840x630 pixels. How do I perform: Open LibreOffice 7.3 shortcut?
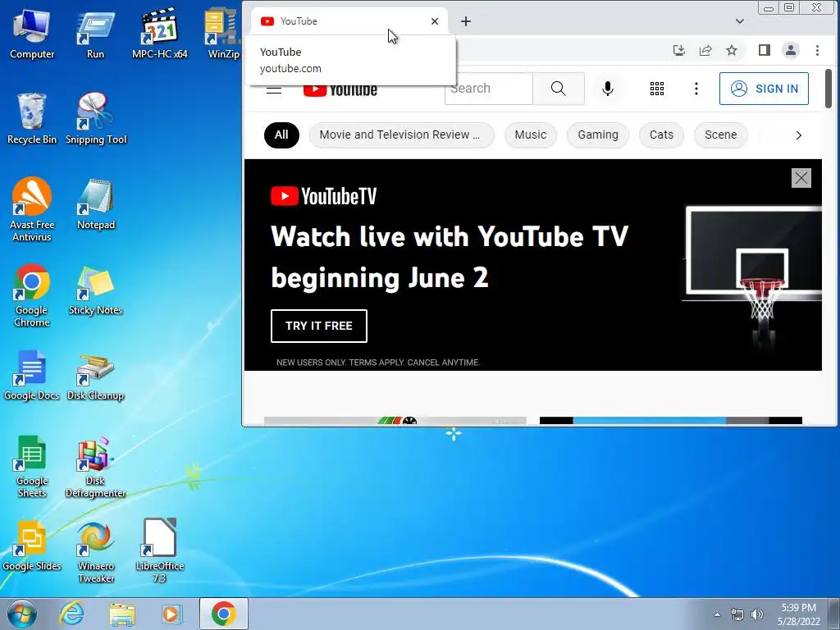click(160, 552)
